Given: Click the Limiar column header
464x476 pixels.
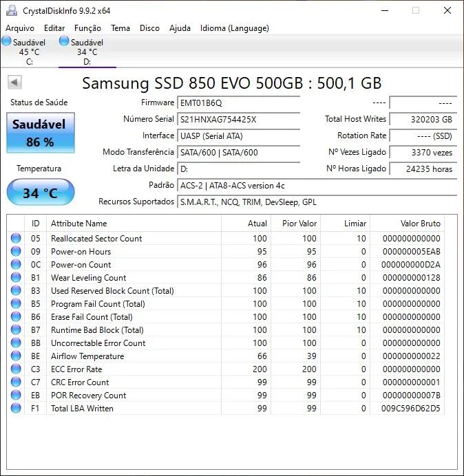Looking at the screenshot, I should (345, 224).
